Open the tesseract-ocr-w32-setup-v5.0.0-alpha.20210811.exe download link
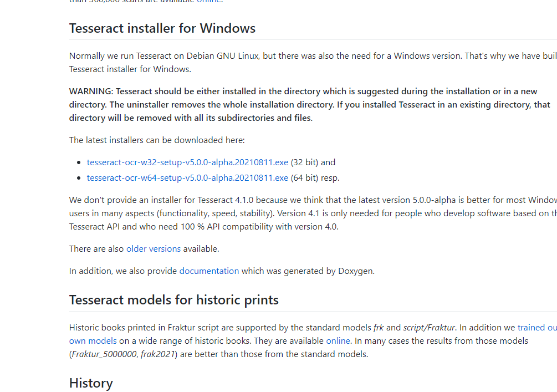The height and width of the screenshot is (392, 557). click(x=187, y=162)
